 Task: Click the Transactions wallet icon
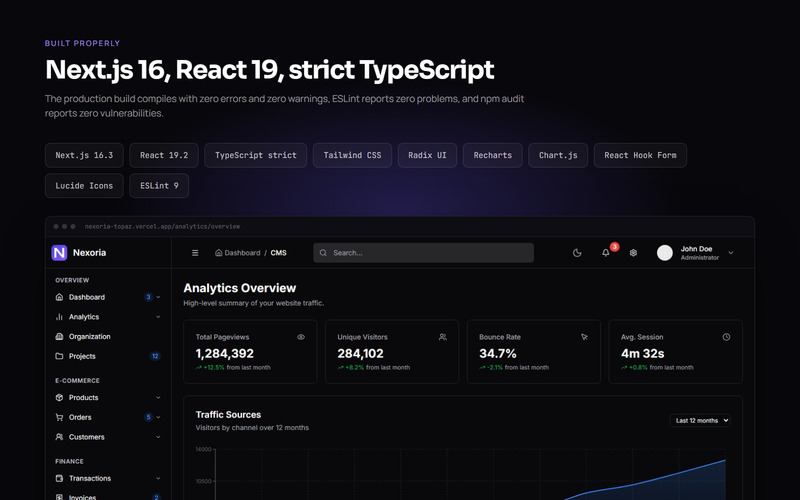point(59,478)
